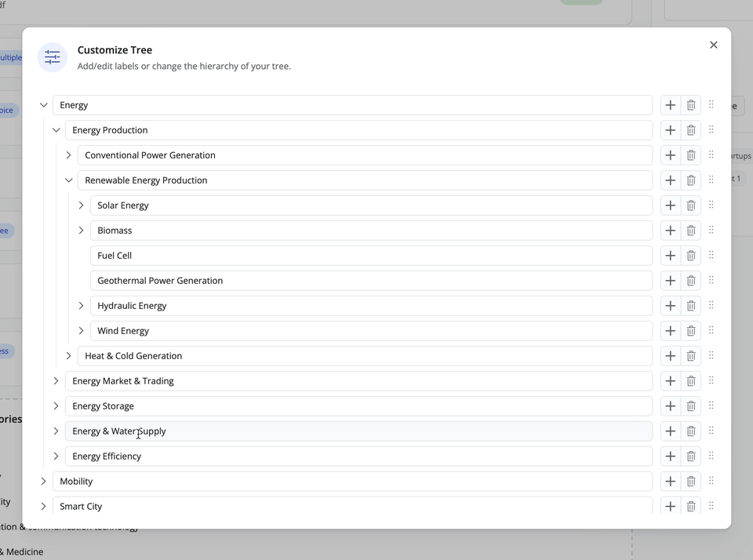Click drag handle for Energy Efficiency
The image size is (753, 560).
711,456
